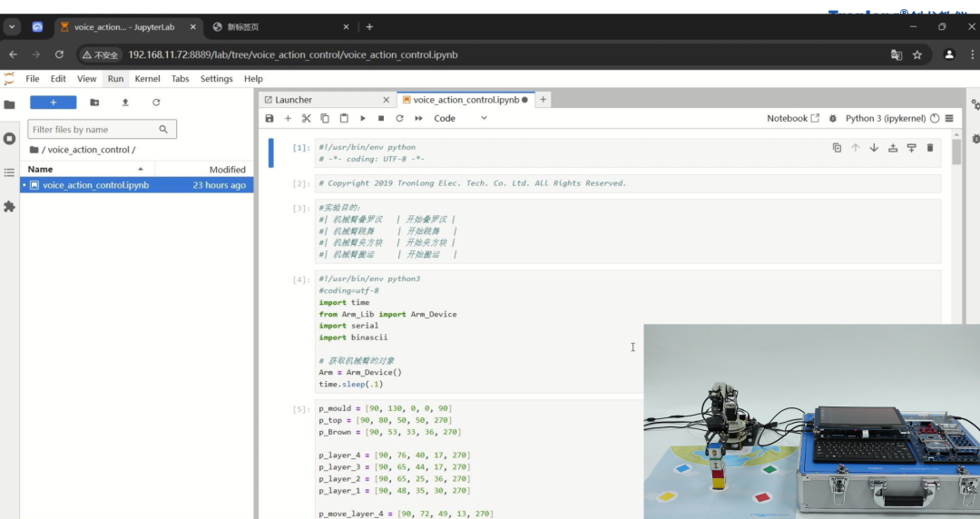Screen dimensions: 980x519
Task: Open the Kernel menu
Action: [147, 79]
